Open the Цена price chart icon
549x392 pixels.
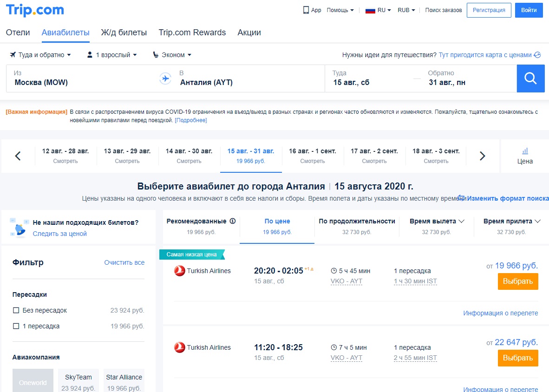tap(525, 156)
